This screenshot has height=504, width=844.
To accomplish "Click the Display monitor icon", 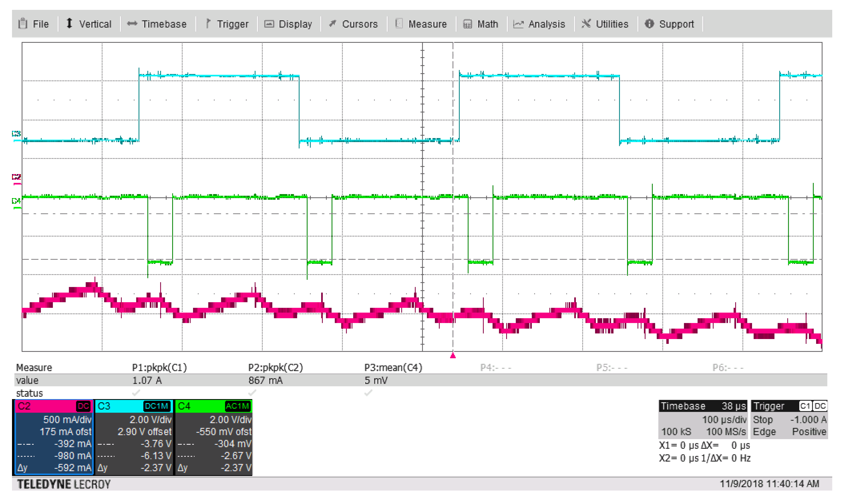I will pos(269,24).
